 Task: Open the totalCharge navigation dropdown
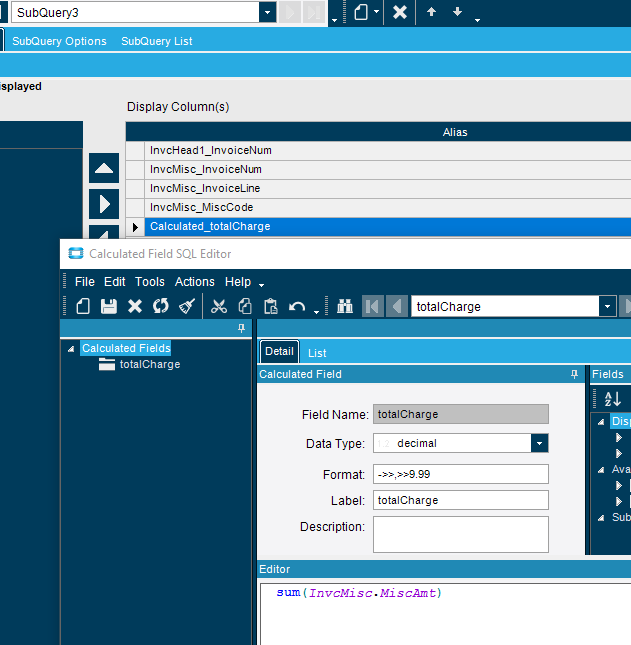pos(607,306)
